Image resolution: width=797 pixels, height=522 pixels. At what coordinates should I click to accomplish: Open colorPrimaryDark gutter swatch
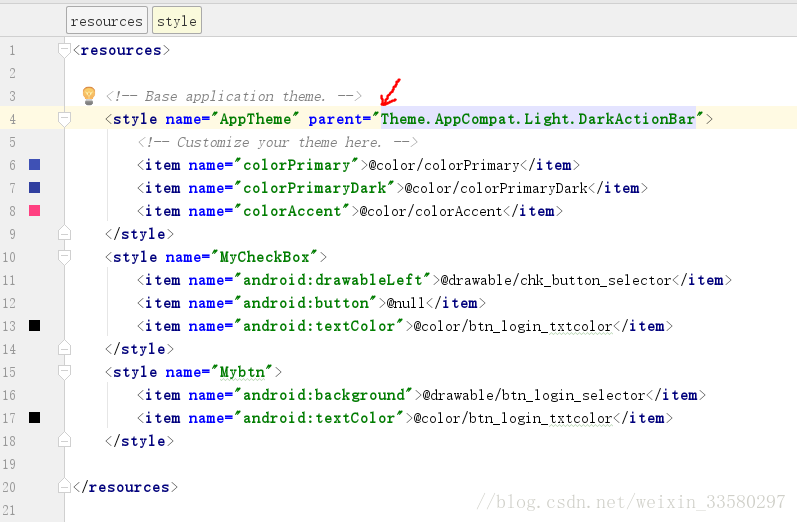click(x=35, y=188)
